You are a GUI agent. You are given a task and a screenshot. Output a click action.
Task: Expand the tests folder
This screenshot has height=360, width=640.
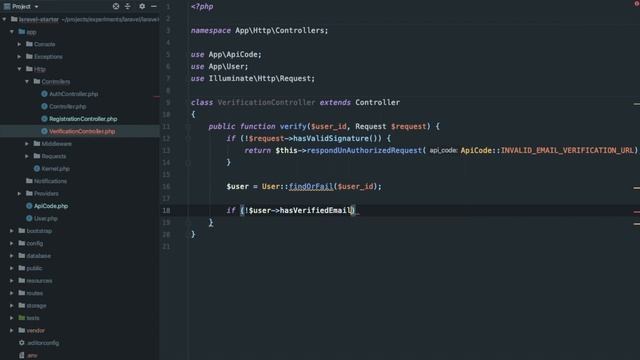(x=12, y=318)
